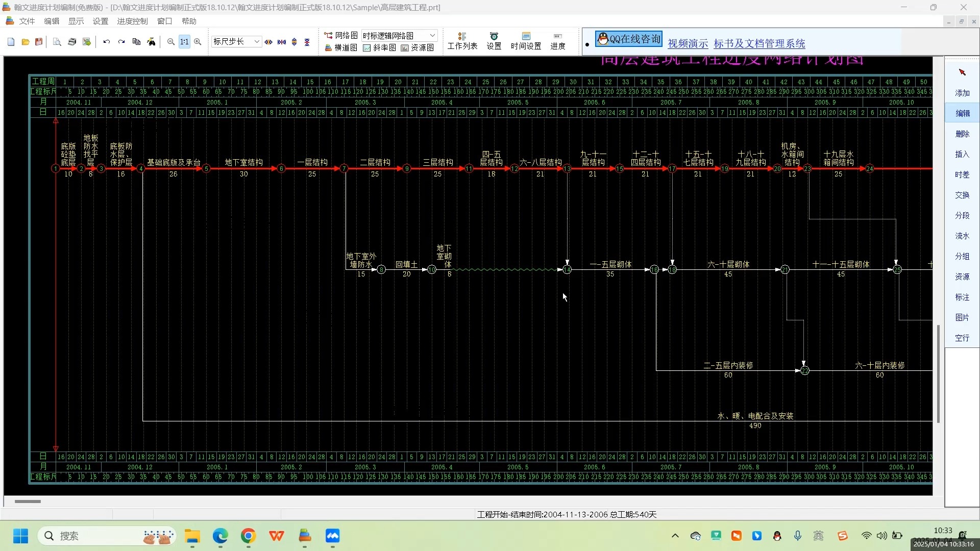This screenshot has width=980, height=551.
Task: Click the vertical scrollbar thumb of chart
Action: (x=938, y=373)
